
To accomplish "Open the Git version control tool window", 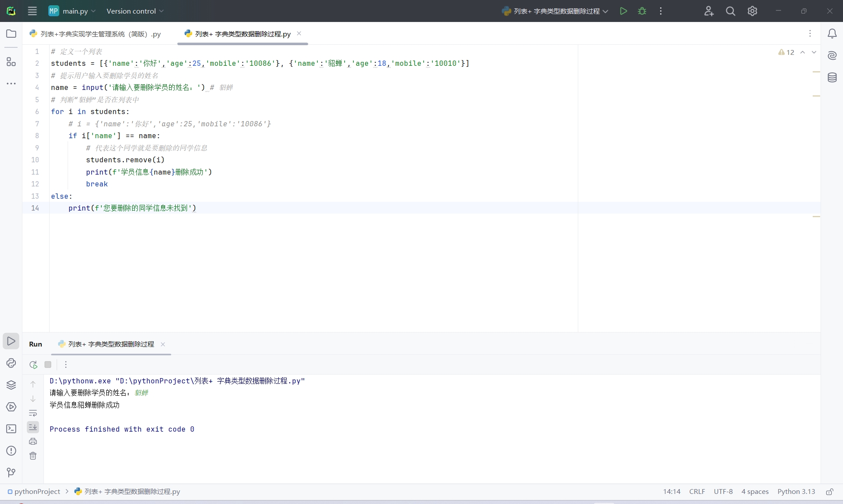I will pos(11,472).
